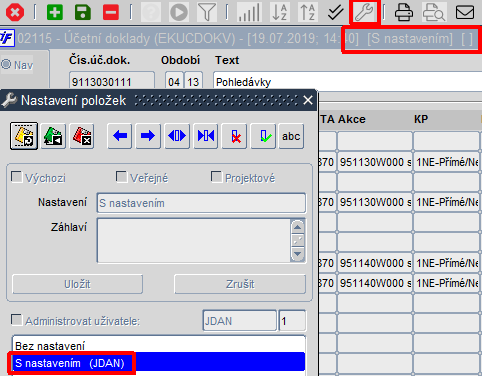Select S nastavením (JDAN) list row
This screenshot has width=482, height=376.
pyautogui.click(x=159, y=363)
